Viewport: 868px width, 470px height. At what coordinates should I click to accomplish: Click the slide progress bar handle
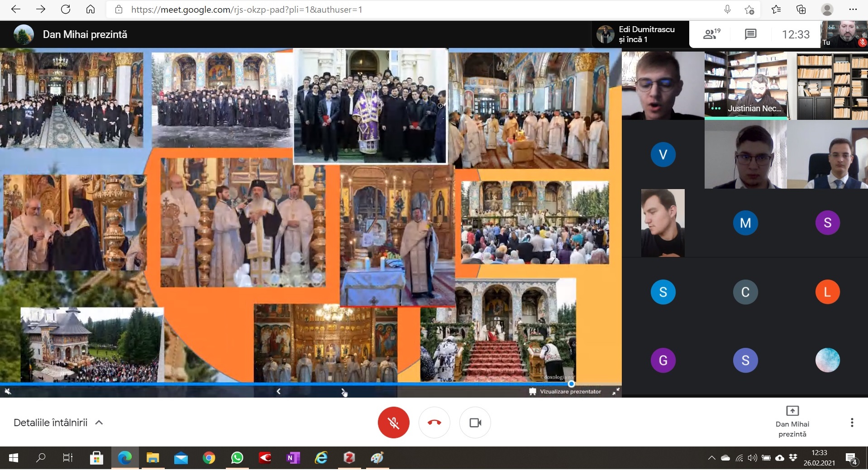click(571, 384)
